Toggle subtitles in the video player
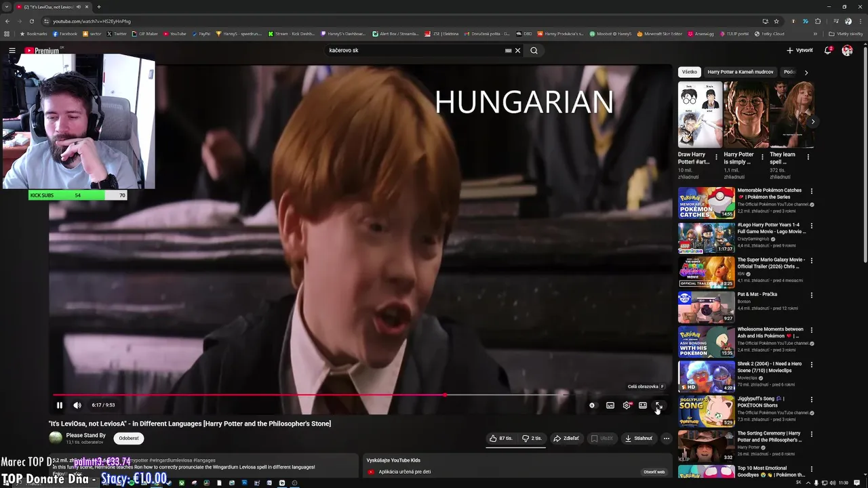 pos(610,405)
